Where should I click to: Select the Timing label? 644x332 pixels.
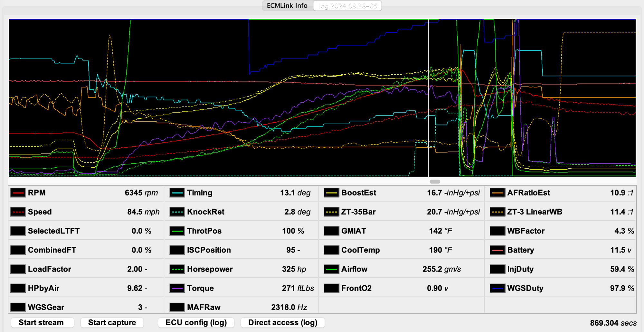(x=200, y=193)
